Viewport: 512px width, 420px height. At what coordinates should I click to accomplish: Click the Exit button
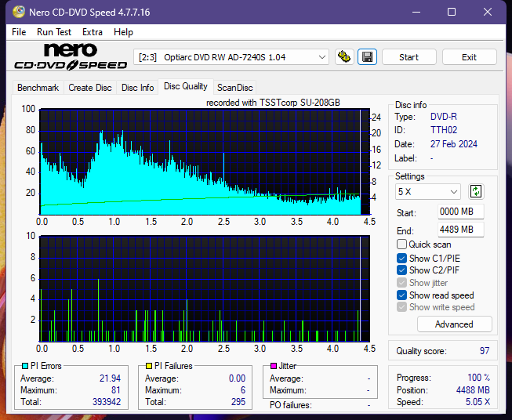point(469,57)
